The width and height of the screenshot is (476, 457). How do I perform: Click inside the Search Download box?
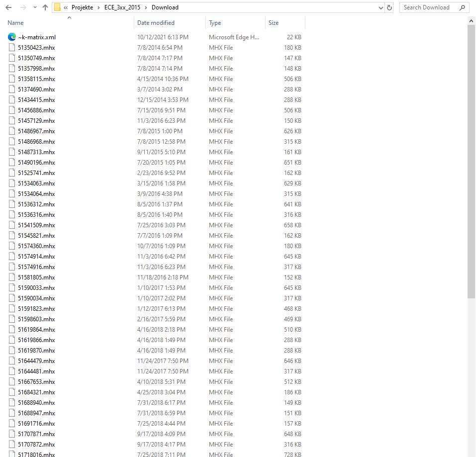click(428, 7)
